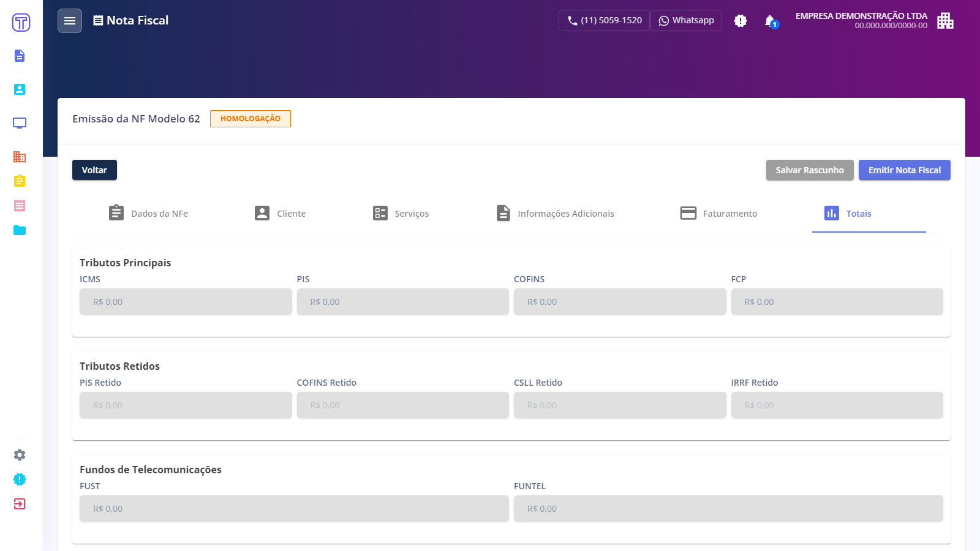
Task: Click the Nota Fiscal title icon
Action: tap(98, 21)
